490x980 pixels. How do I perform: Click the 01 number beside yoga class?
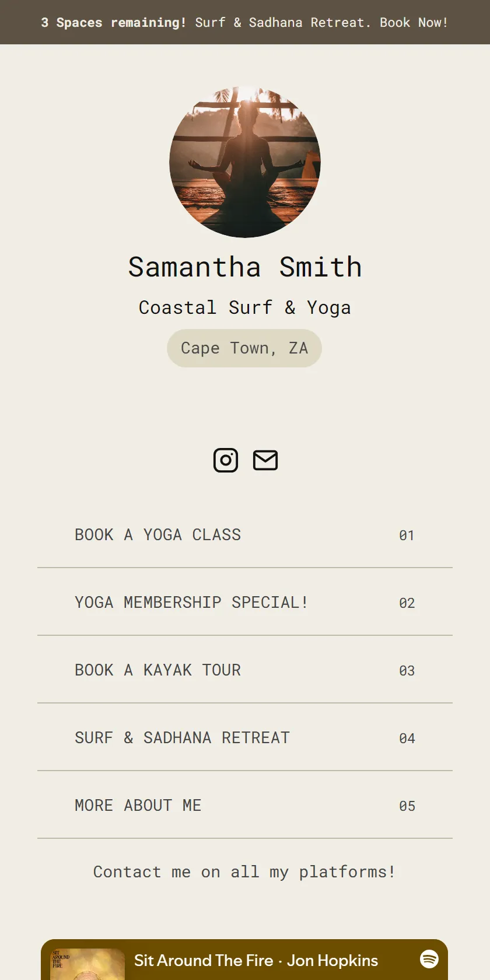pyautogui.click(x=407, y=535)
